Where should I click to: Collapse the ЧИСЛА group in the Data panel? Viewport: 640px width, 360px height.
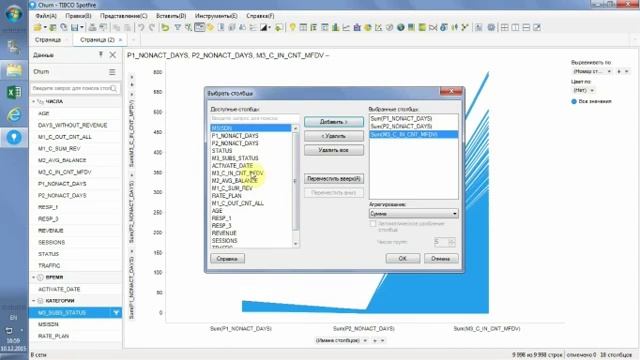point(33,101)
